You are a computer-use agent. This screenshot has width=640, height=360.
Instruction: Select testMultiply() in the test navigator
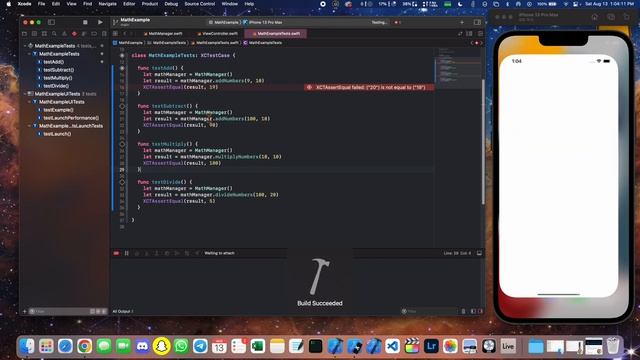pyautogui.click(x=58, y=78)
